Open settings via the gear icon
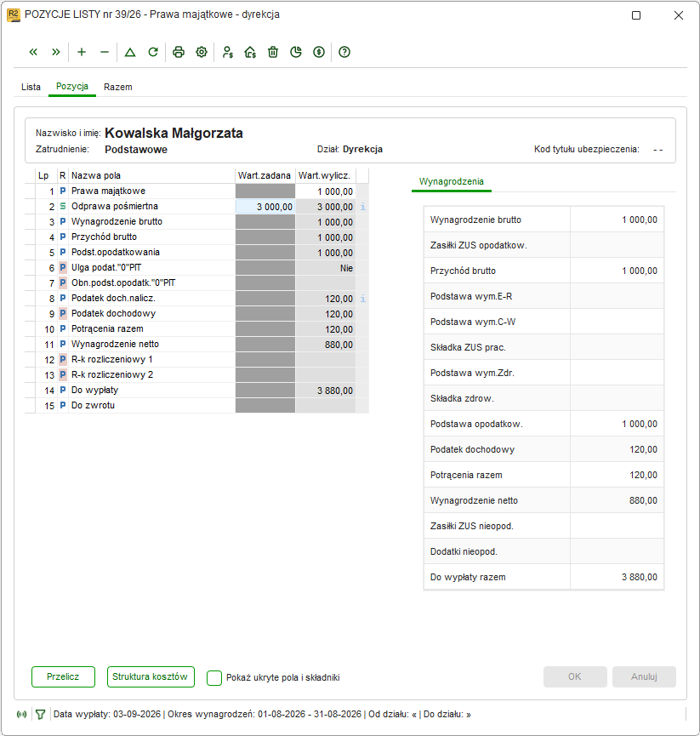700x736 pixels. [x=202, y=52]
